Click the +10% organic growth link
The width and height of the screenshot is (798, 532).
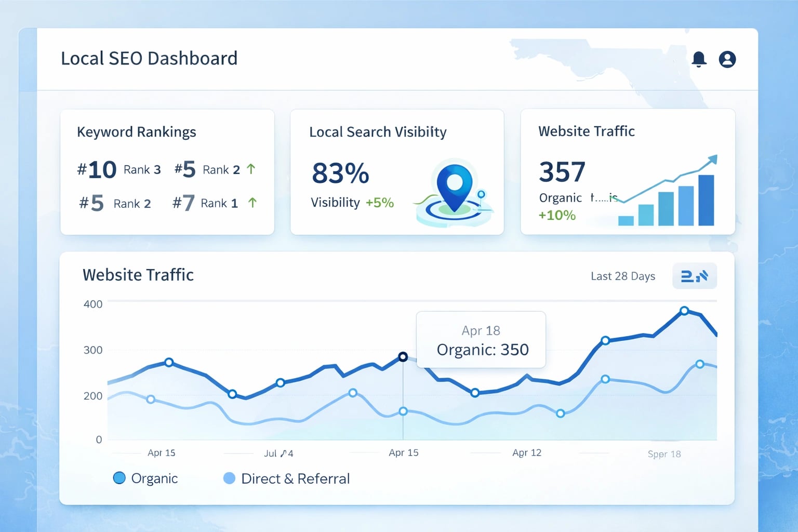point(556,215)
